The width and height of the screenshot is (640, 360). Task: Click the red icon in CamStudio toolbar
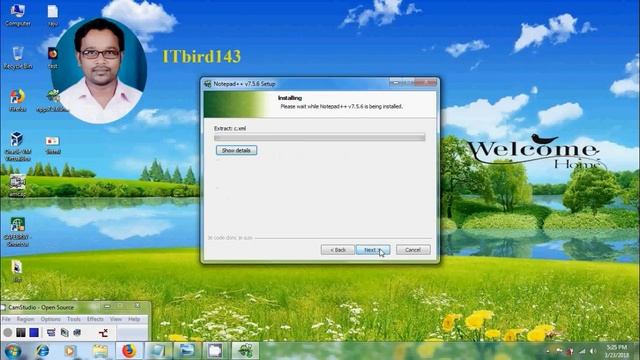pos(103,333)
